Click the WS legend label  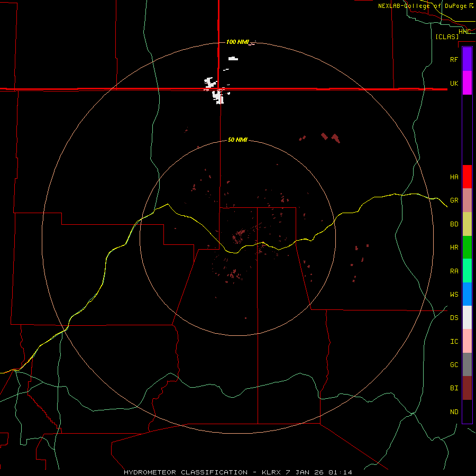[x=454, y=294]
